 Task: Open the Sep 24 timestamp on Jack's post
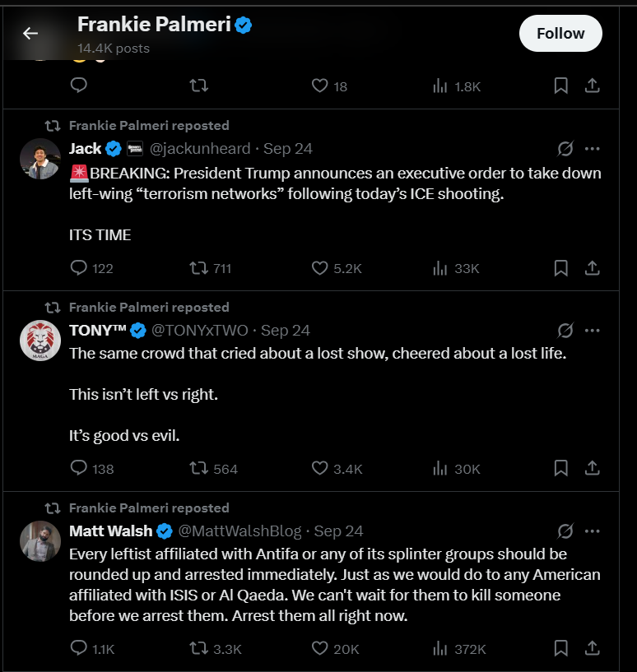pyautogui.click(x=288, y=149)
